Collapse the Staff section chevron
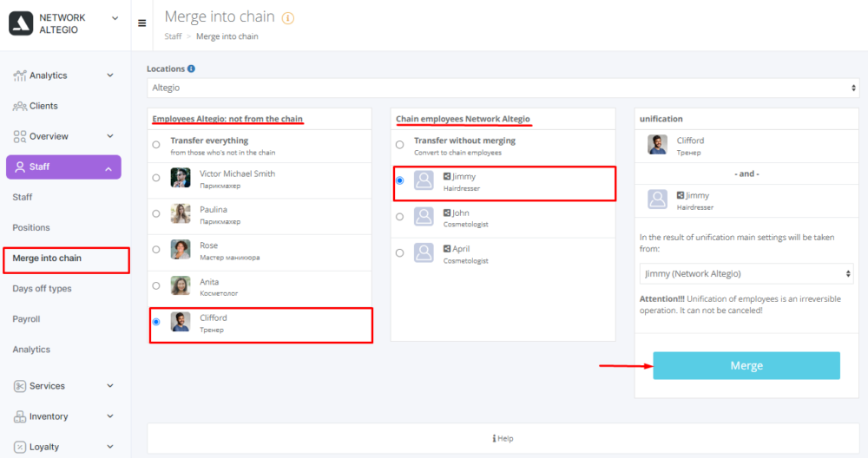The width and height of the screenshot is (868, 458). 108,169
